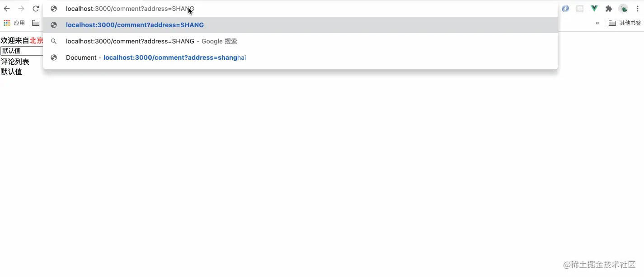644x277 pixels.
Task: Open the Document shanghai history suggestion
Action: click(155, 57)
